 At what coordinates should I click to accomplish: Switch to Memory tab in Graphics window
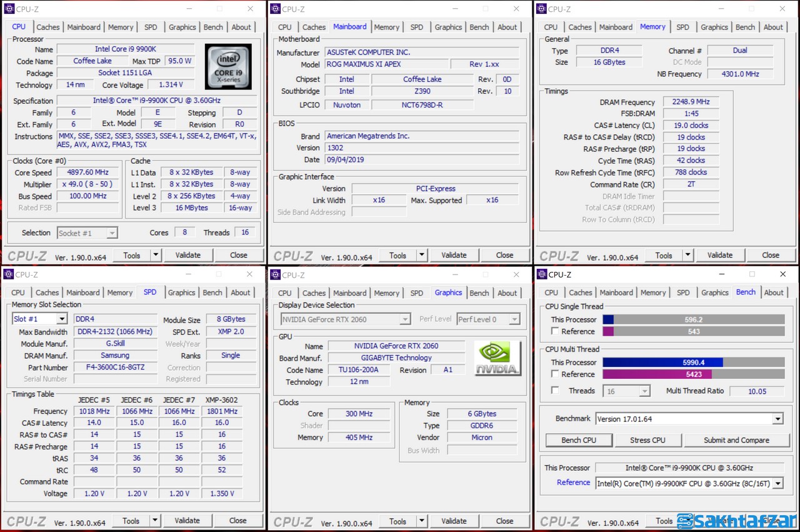[387, 293]
